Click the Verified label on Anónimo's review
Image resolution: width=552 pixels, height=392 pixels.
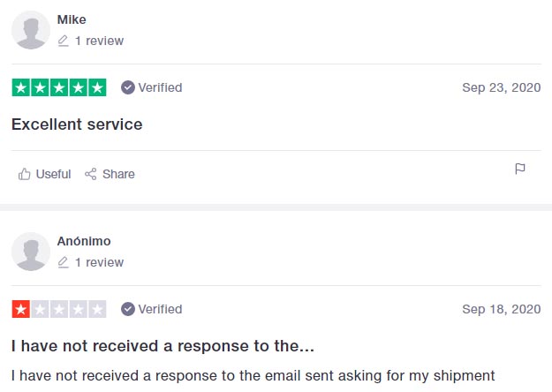click(160, 309)
